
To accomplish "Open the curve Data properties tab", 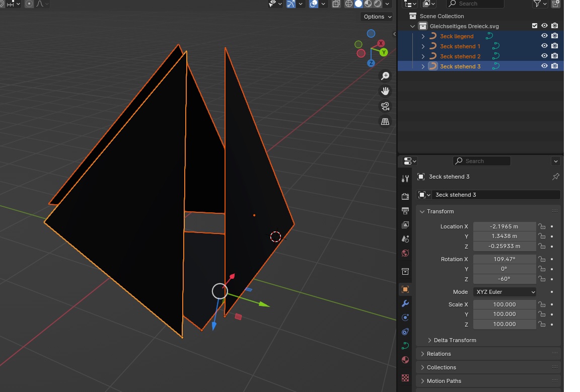I will (405, 346).
